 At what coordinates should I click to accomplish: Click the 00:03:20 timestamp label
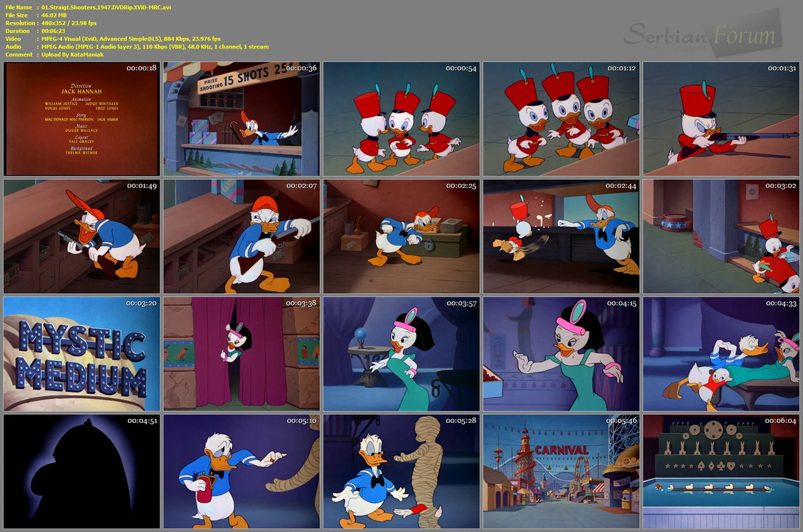click(x=141, y=303)
